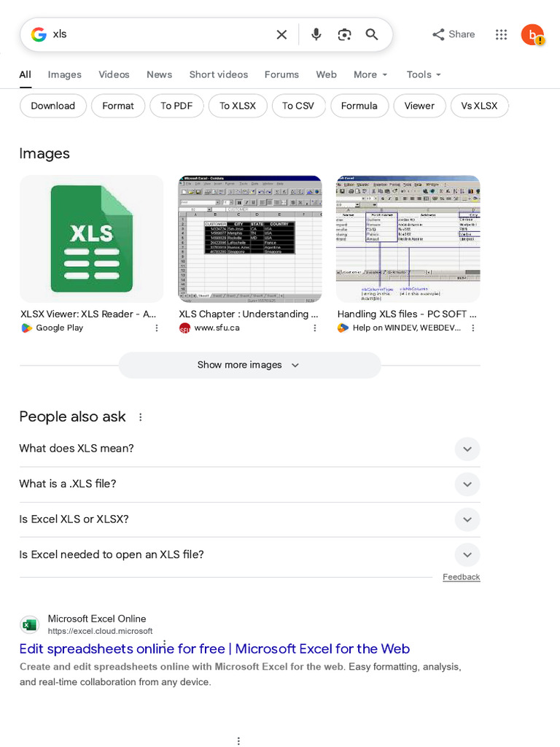560x747 pixels.
Task: Expand 'Is Excel needed to open an XLS file?'
Action: (249, 554)
